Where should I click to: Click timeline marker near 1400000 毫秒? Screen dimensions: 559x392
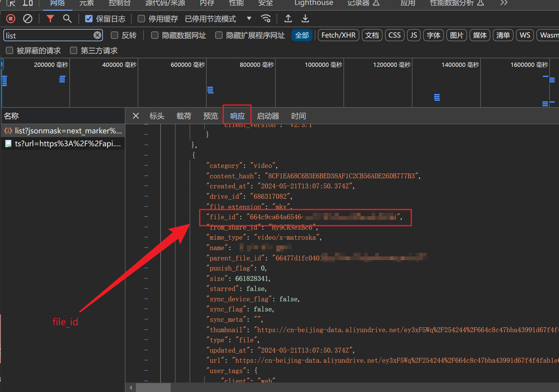pyautogui.click(x=437, y=97)
